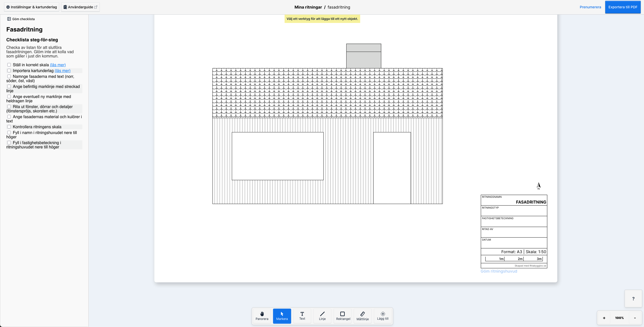Go to Mina ritningar breadcrumb
This screenshot has height=327, width=644.
tap(308, 7)
